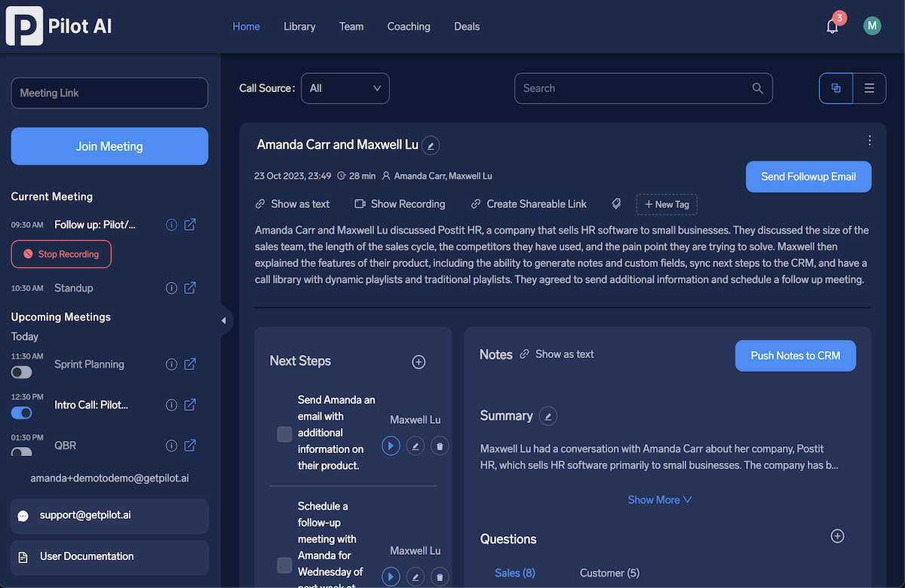Show the Notes as text
905x588 pixels.
[x=557, y=354]
